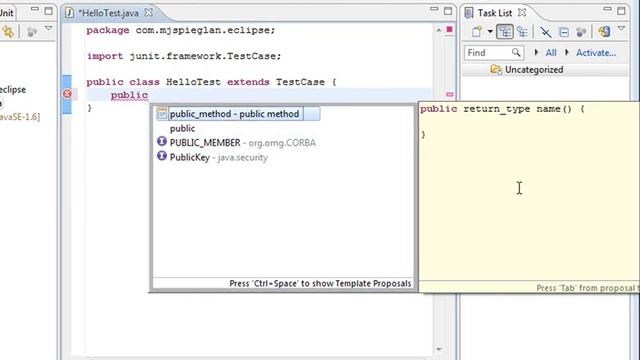Click the JUnit view tab

coord(7,13)
